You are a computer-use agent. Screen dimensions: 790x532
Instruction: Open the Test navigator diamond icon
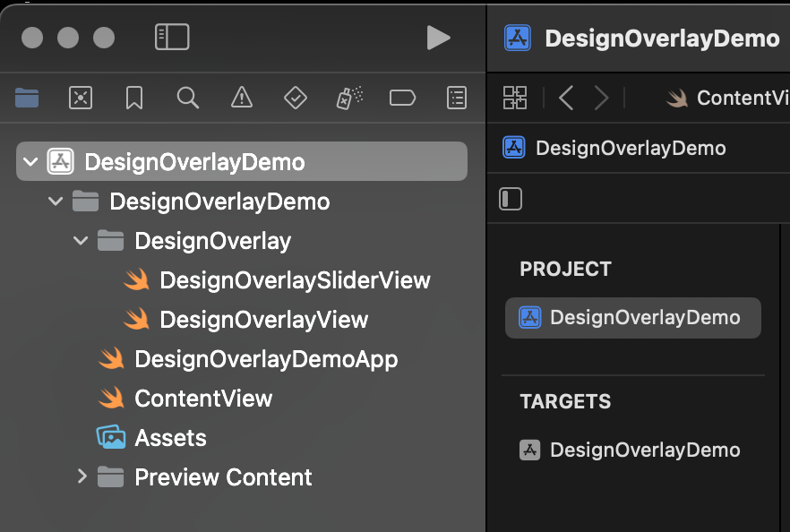(x=296, y=98)
